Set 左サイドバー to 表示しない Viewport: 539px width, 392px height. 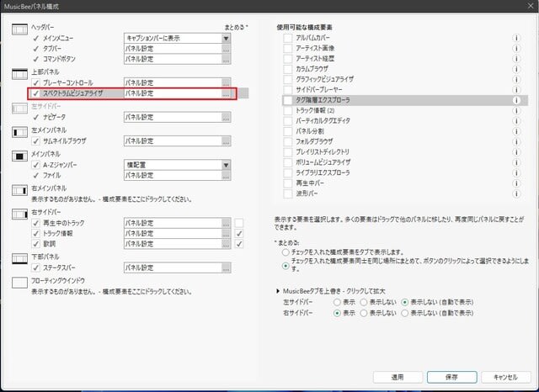[x=364, y=302]
